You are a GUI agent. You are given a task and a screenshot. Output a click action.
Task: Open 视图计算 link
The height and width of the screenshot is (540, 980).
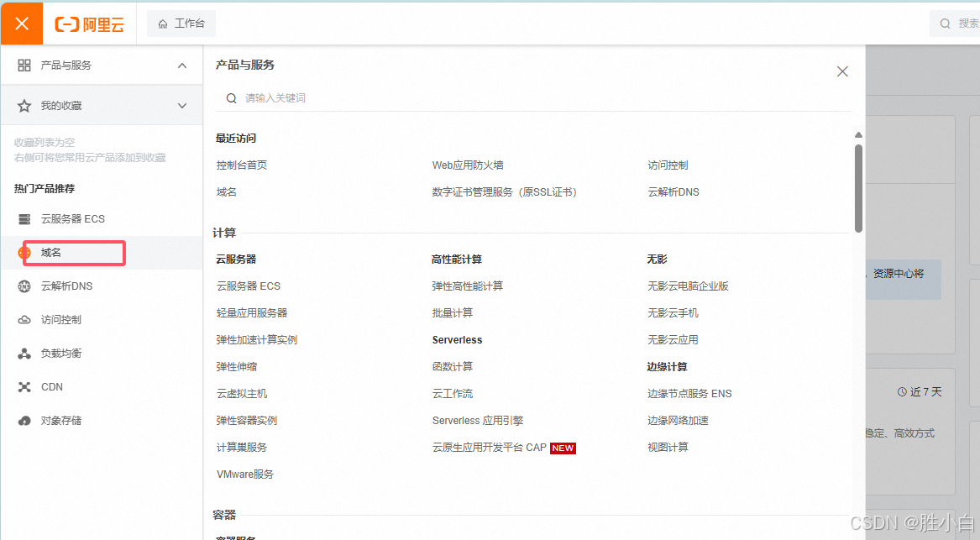(x=668, y=448)
